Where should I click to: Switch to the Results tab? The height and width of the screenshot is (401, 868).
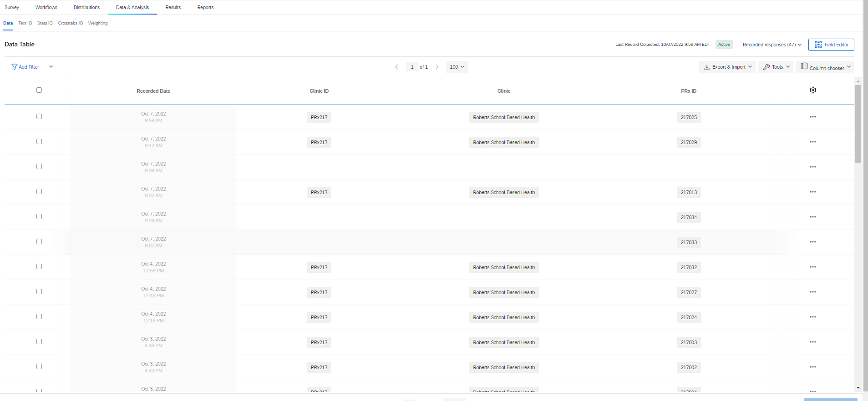tap(173, 7)
